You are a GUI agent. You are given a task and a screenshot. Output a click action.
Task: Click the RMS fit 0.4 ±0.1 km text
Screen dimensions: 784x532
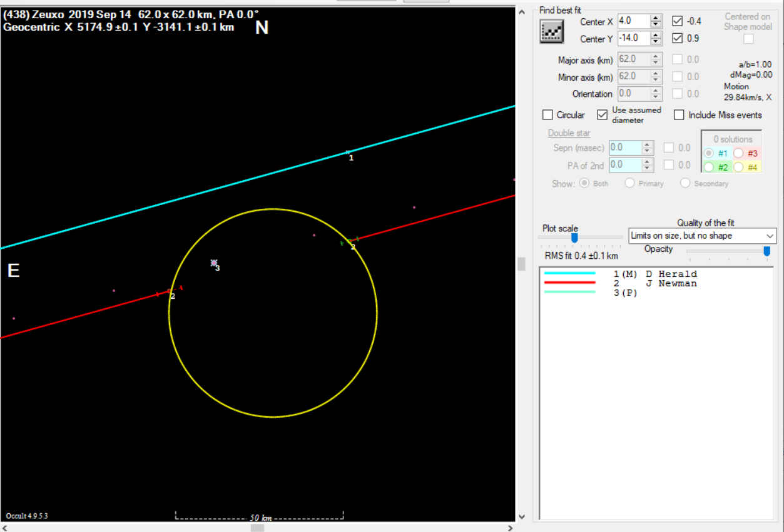tap(581, 256)
